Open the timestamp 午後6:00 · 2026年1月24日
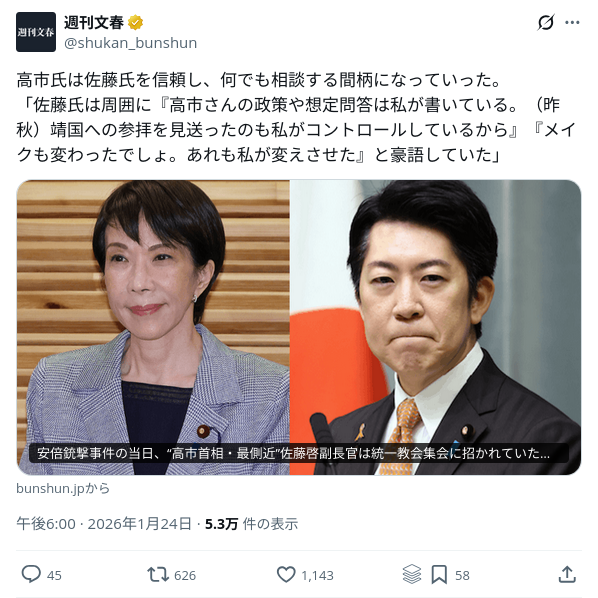This screenshot has width=598, height=598. [x=104, y=524]
